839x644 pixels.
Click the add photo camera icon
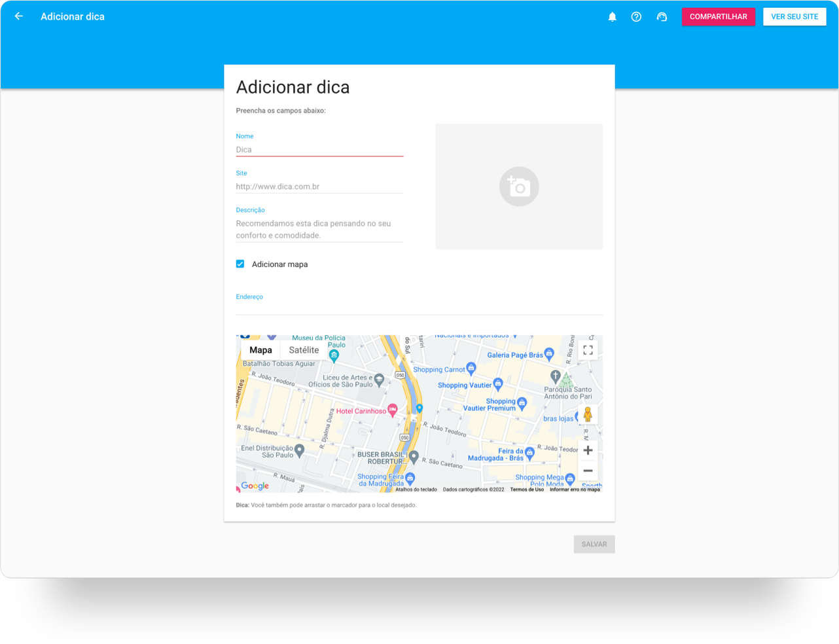[x=519, y=187]
